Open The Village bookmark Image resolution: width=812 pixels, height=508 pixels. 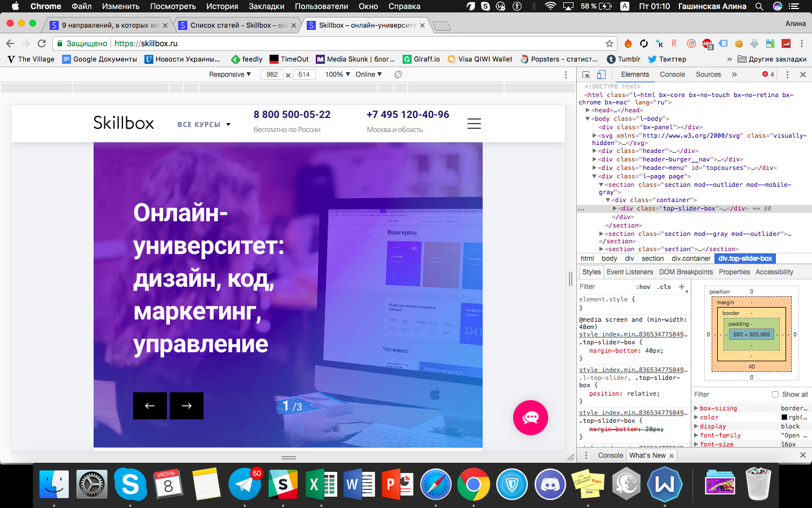point(31,59)
